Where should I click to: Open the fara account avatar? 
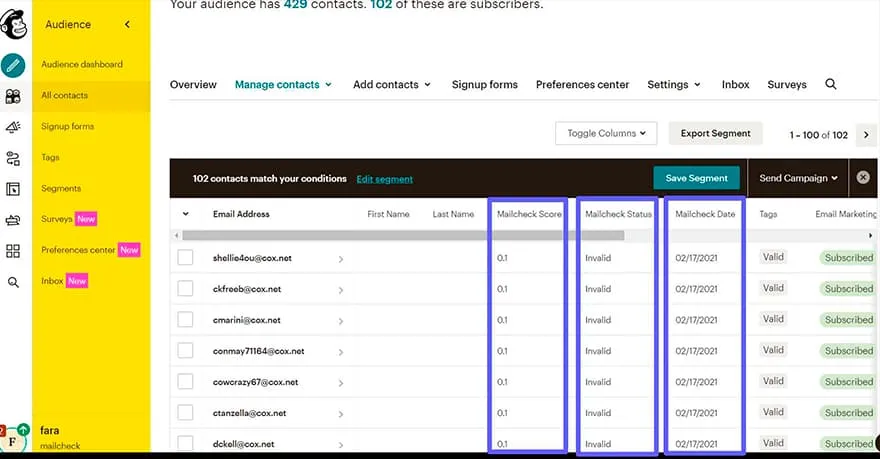tap(13, 440)
